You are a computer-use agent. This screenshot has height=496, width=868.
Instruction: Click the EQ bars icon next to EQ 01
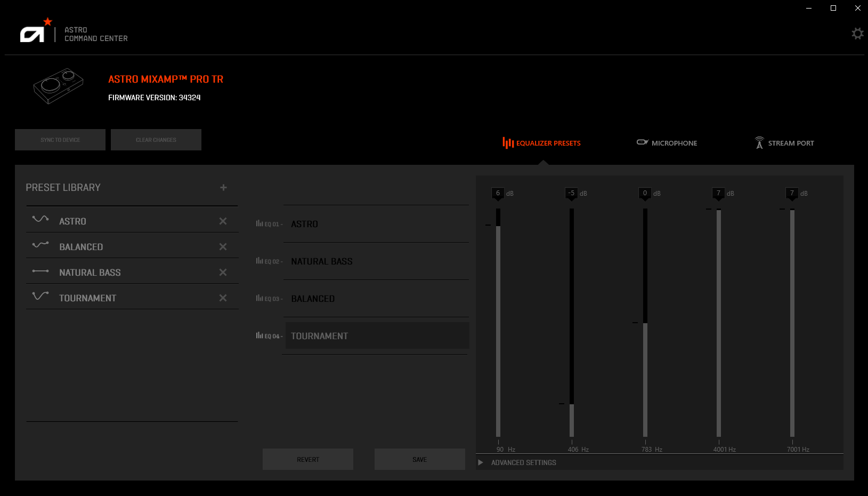(259, 223)
